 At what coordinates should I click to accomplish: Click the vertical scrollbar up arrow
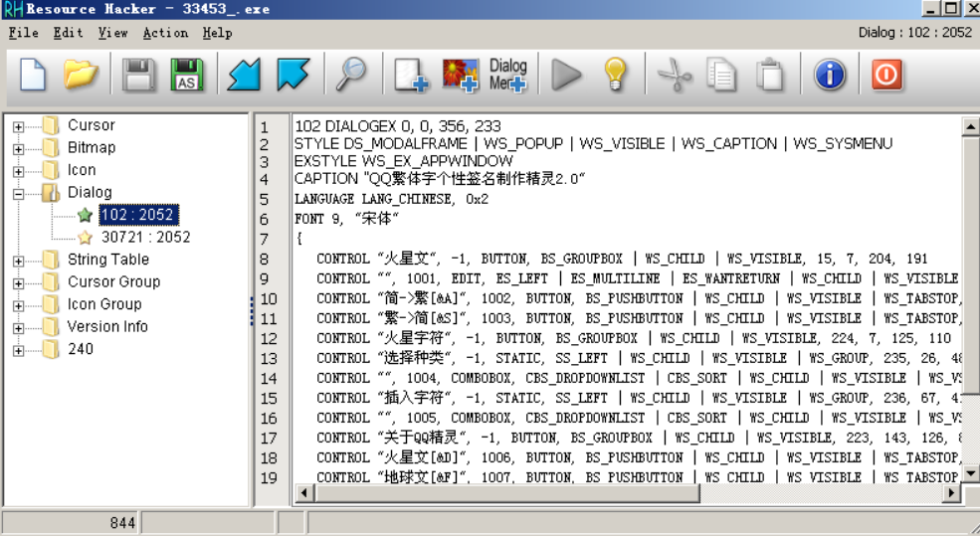[x=970, y=127]
